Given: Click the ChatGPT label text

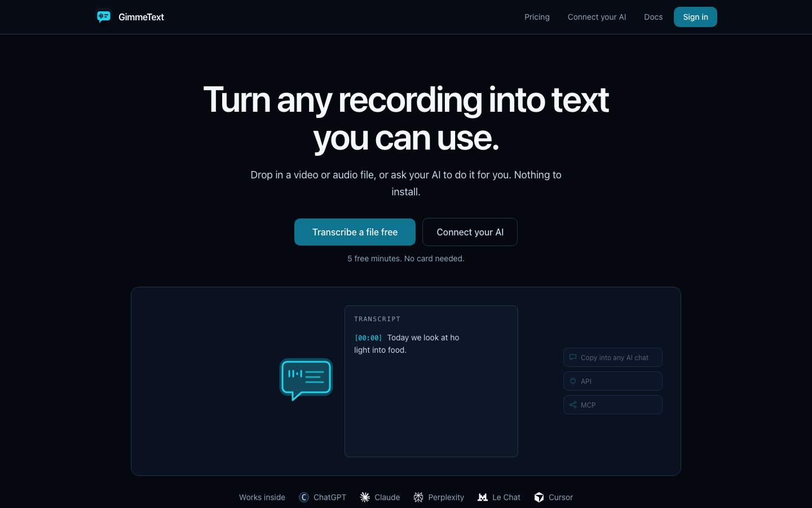Looking at the screenshot, I should (x=330, y=497).
